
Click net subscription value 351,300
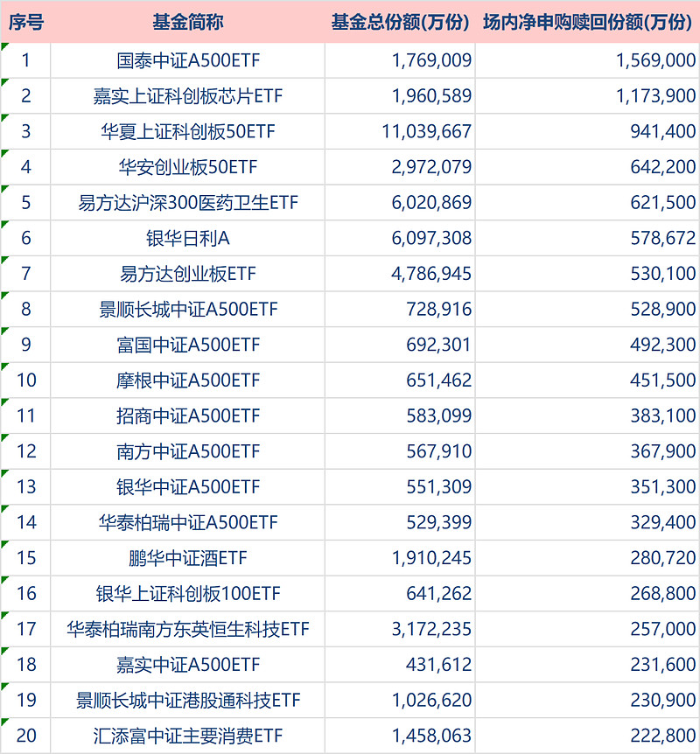[663, 487]
